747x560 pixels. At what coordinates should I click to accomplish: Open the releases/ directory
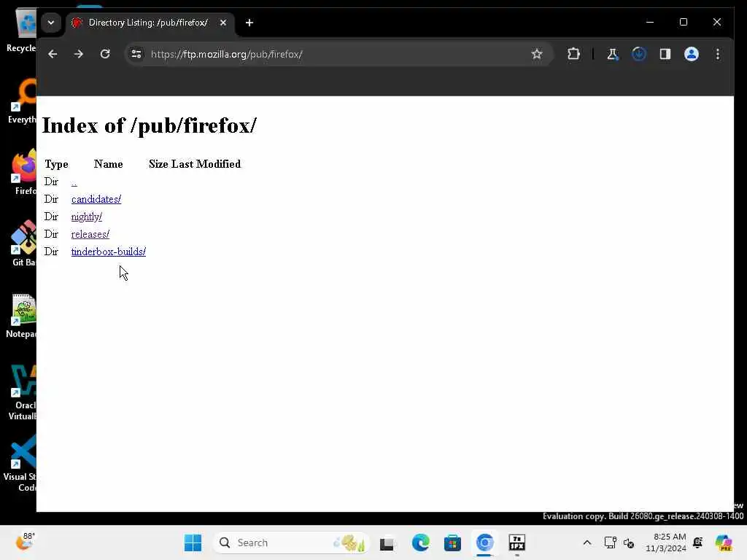point(90,234)
